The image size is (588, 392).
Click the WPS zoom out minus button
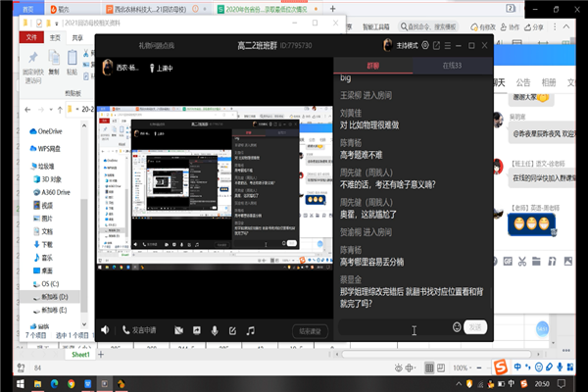[x=479, y=368]
